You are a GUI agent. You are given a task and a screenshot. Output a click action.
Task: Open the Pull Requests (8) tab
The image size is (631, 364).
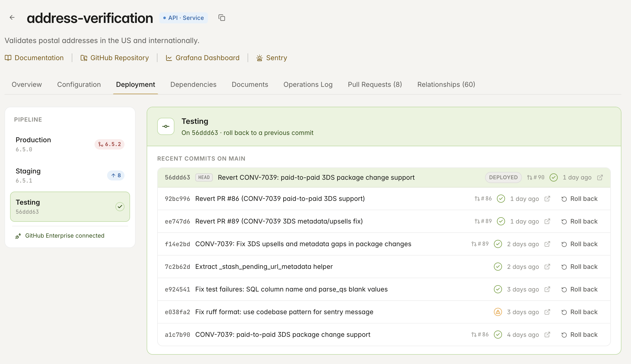tap(375, 85)
